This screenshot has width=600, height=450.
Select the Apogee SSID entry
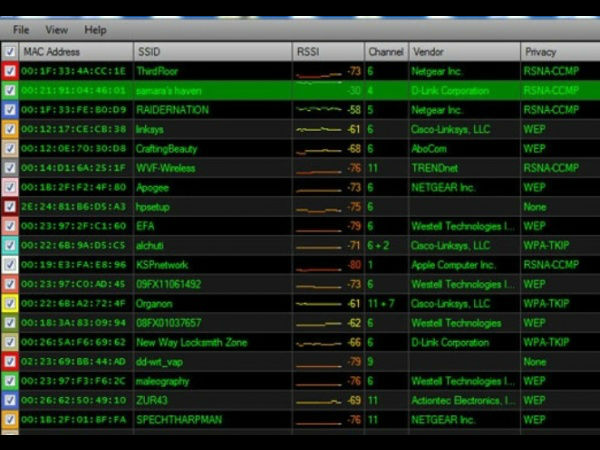point(152,188)
